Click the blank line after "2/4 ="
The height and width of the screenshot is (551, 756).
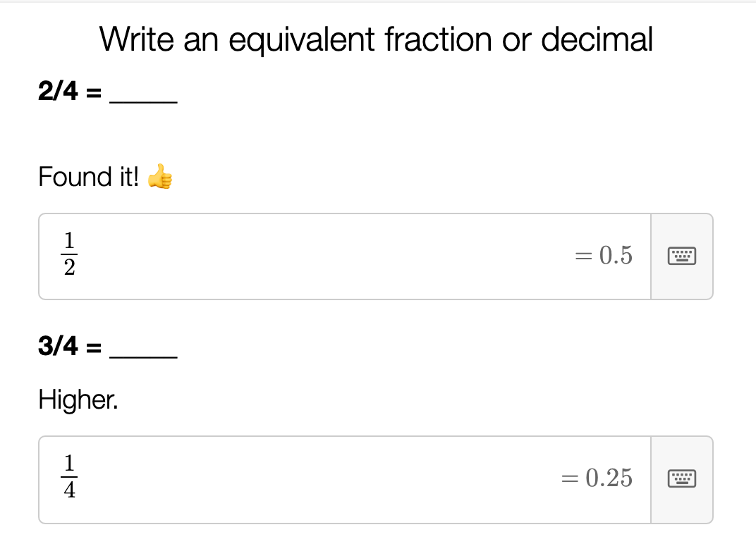(144, 99)
